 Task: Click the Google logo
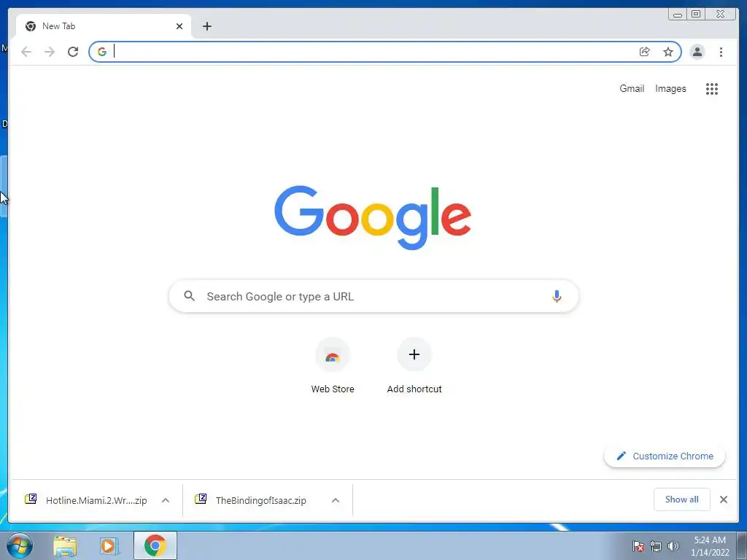click(x=373, y=217)
